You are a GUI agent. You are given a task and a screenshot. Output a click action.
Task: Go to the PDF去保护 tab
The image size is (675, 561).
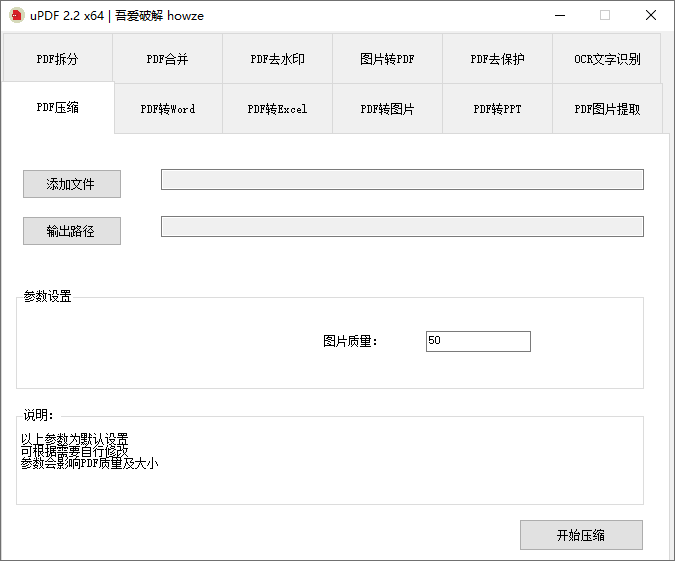pos(497,59)
